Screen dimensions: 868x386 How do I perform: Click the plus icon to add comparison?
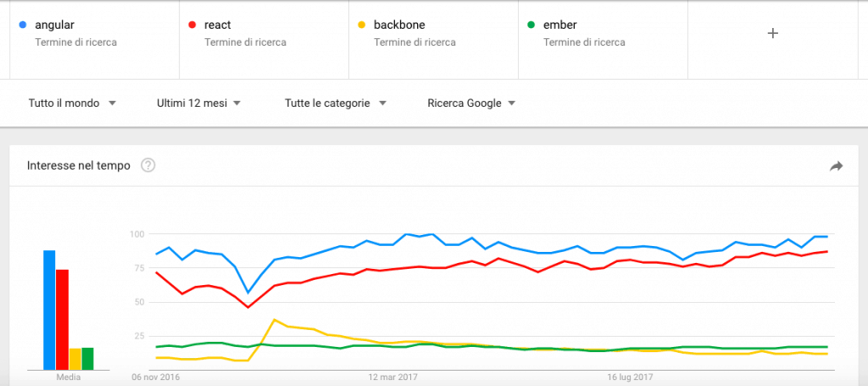click(772, 34)
